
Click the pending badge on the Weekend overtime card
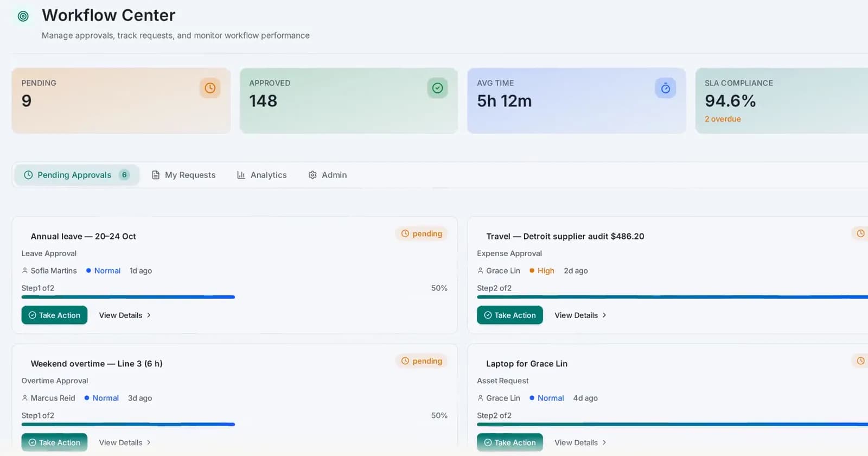click(422, 361)
